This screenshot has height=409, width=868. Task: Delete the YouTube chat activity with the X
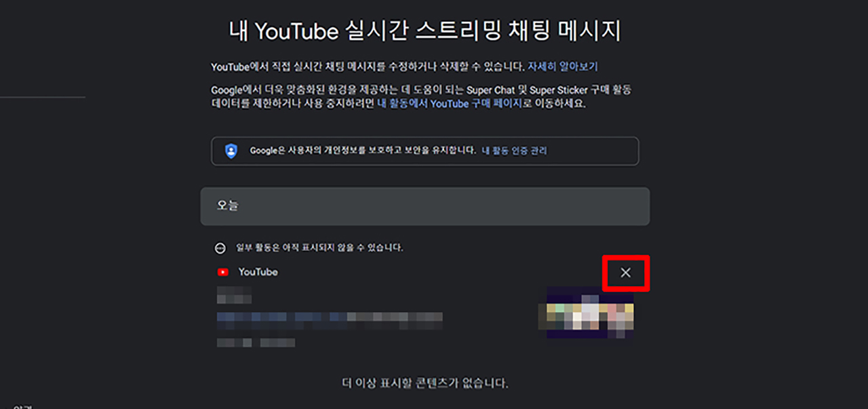(626, 273)
